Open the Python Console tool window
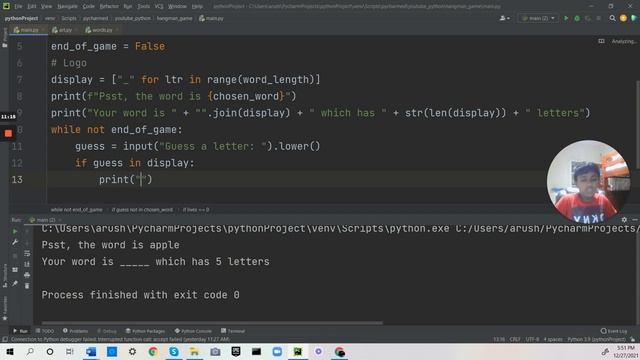This screenshot has height=360, width=640. coord(193,331)
